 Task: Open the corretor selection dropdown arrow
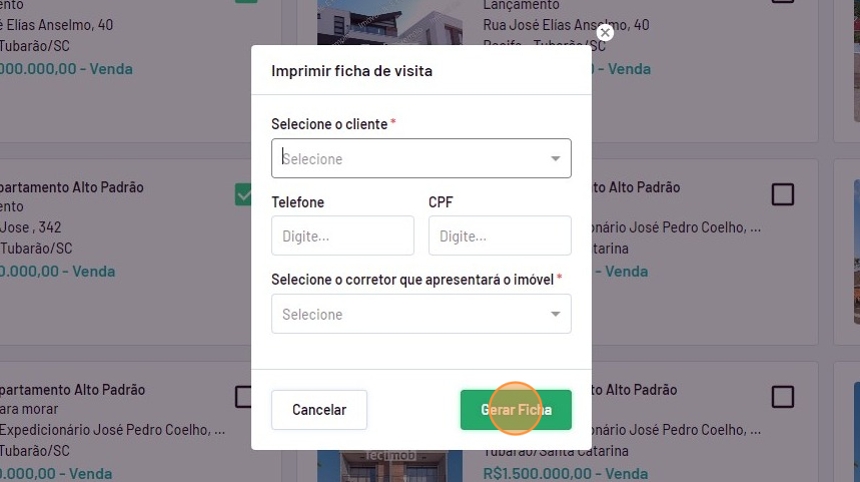555,314
